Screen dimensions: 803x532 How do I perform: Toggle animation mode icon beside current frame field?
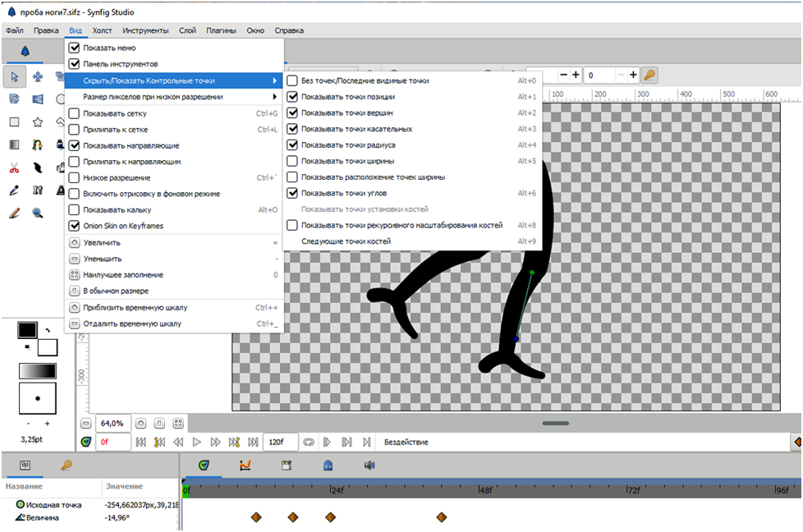pos(86,442)
